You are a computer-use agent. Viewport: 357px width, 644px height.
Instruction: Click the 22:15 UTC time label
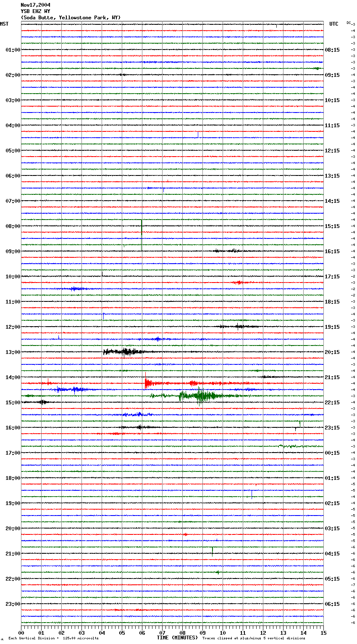click(332, 403)
